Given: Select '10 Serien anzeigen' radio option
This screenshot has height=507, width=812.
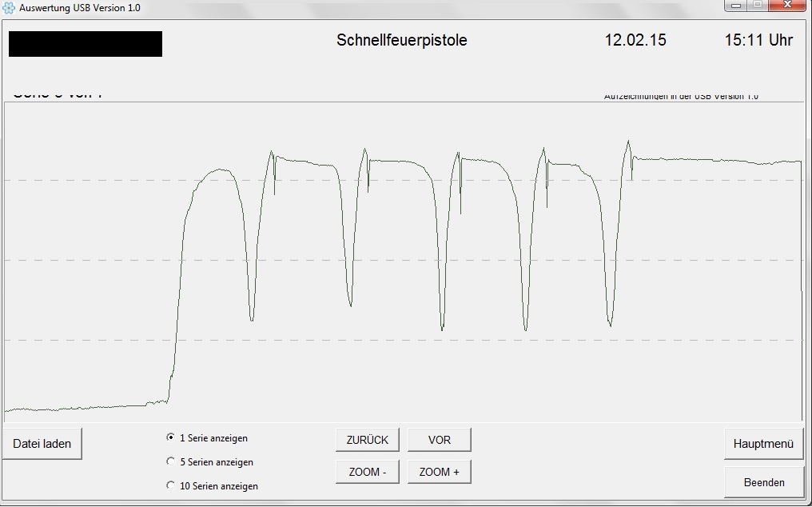Looking at the screenshot, I should (x=170, y=485).
